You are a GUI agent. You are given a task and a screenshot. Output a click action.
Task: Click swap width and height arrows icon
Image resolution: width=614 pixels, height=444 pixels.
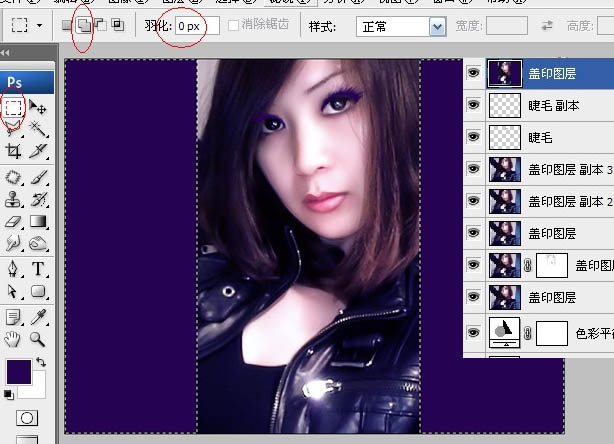(x=547, y=26)
